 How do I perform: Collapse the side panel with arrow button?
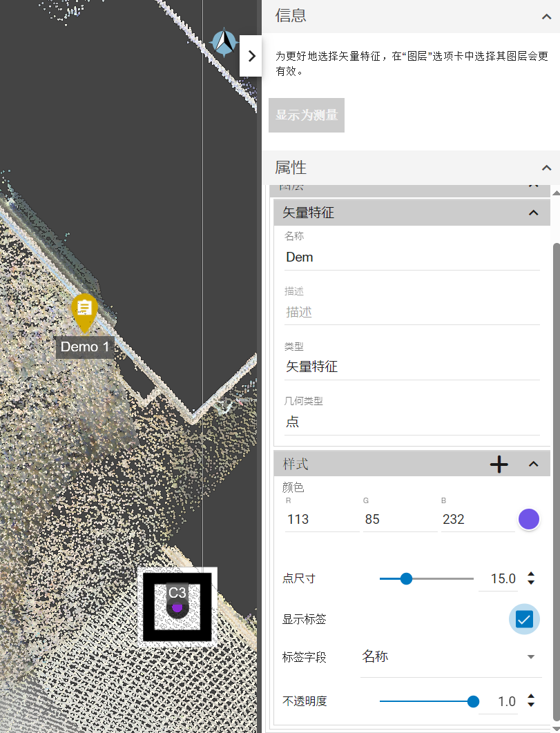251,57
